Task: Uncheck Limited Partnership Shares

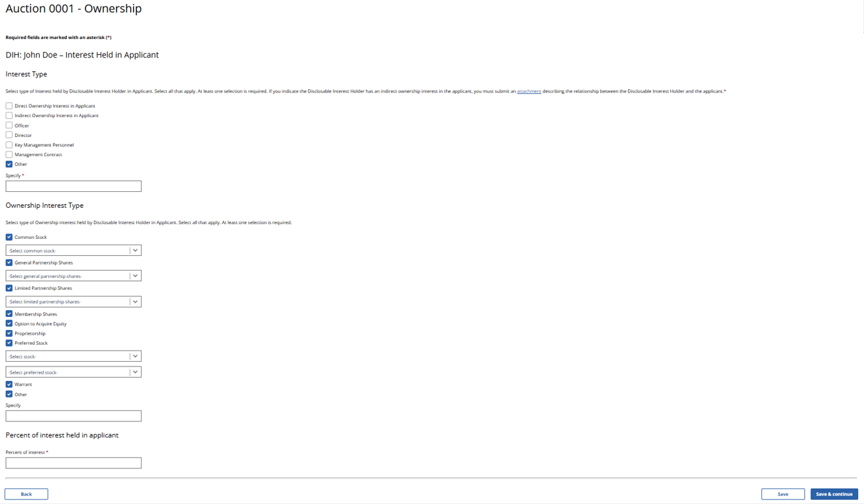Action: click(9, 288)
